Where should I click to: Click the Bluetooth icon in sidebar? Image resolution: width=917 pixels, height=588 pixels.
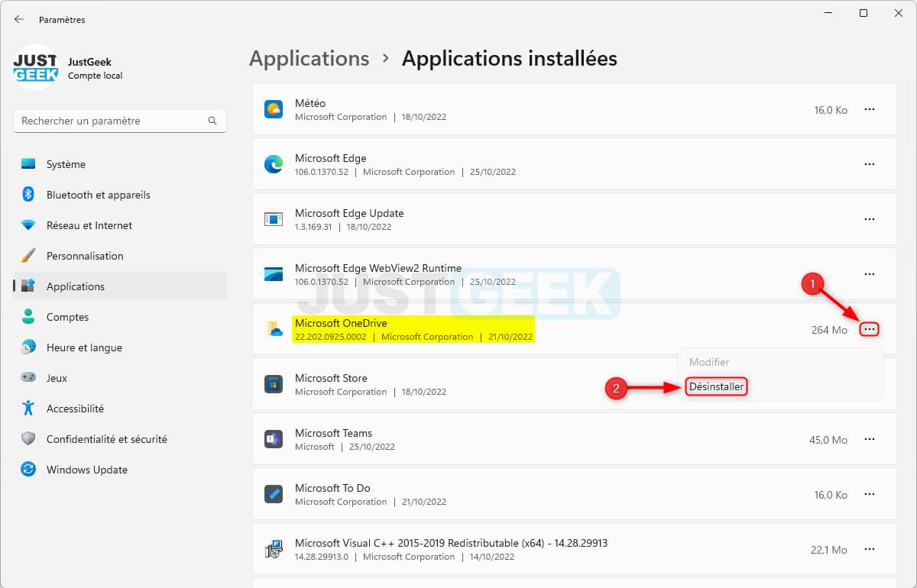click(28, 195)
